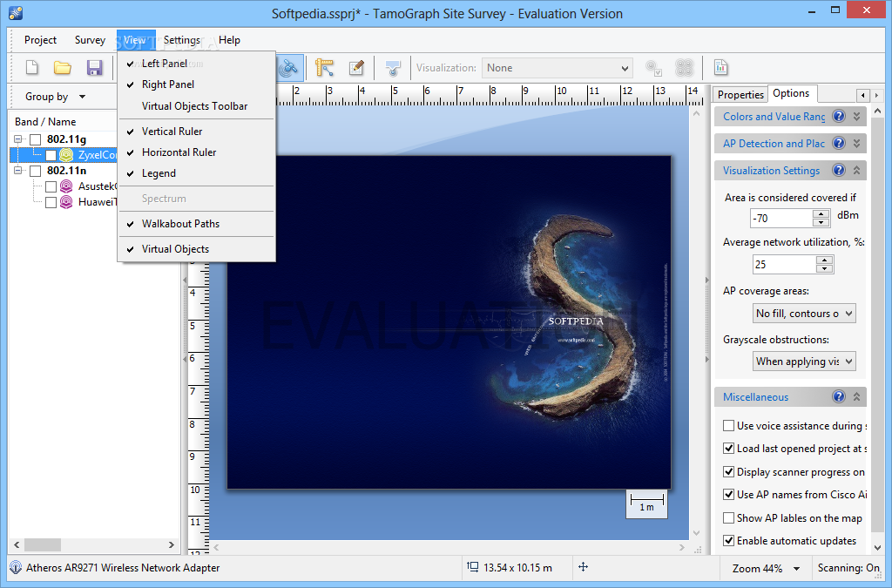This screenshot has width=892, height=588.
Task: Collapse the Miscellaneous section
Action: tap(857, 396)
